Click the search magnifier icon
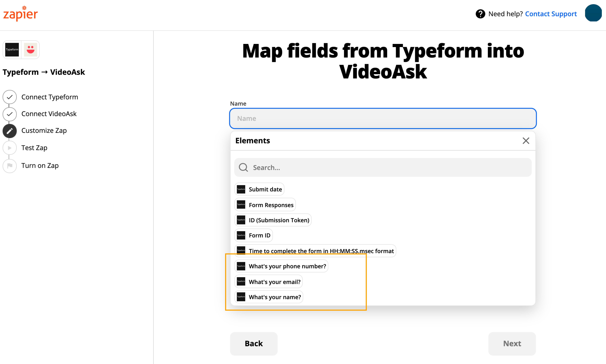This screenshot has height=364, width=606. [x=243, y=167]
